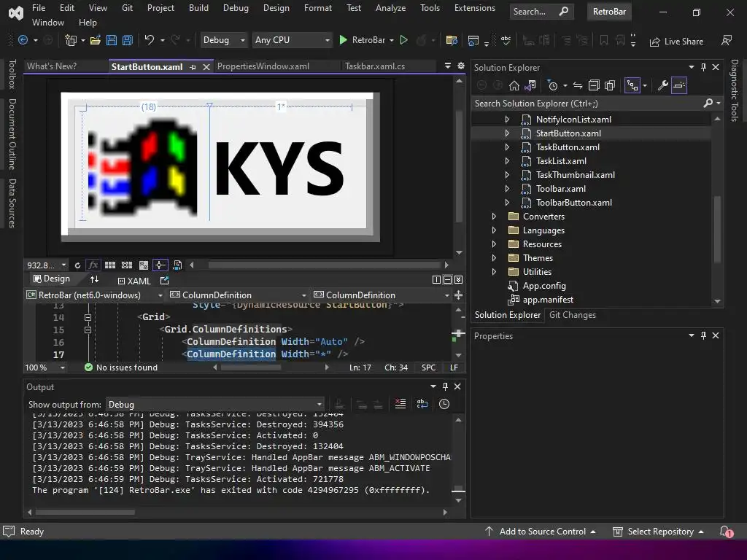The image size is (747, 560).
Task: Click the No issues found indicator
Action: pos(121,367)
